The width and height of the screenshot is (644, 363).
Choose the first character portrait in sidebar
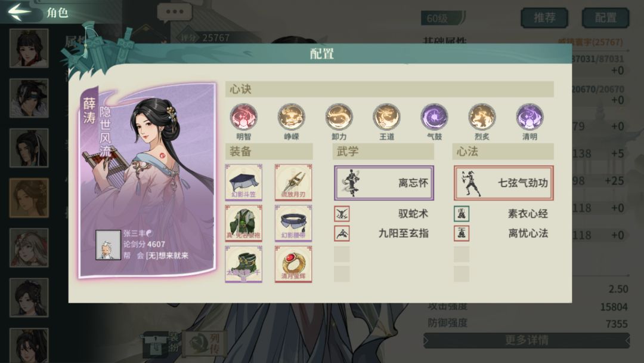point(29,48)
